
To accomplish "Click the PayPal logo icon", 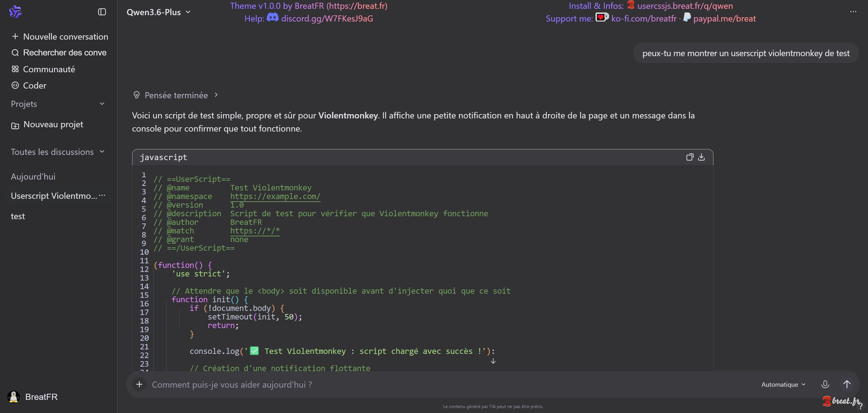I will [x=687, y=17].
